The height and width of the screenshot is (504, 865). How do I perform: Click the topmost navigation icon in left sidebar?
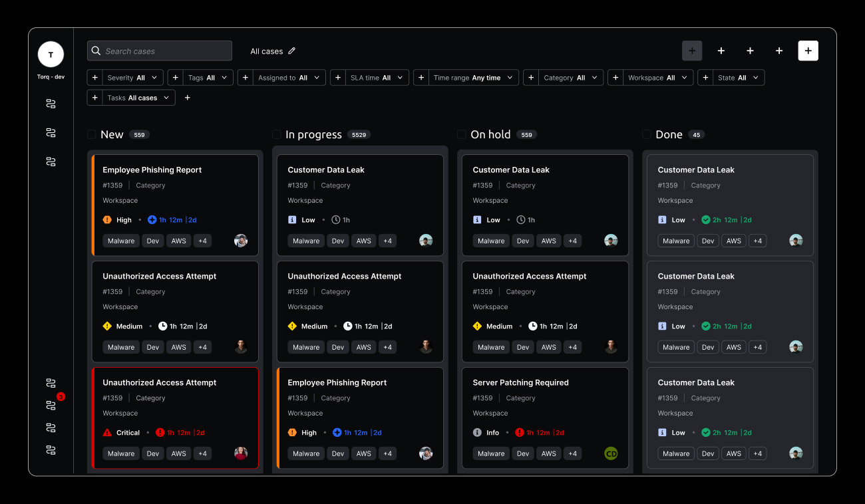point(51,104)
